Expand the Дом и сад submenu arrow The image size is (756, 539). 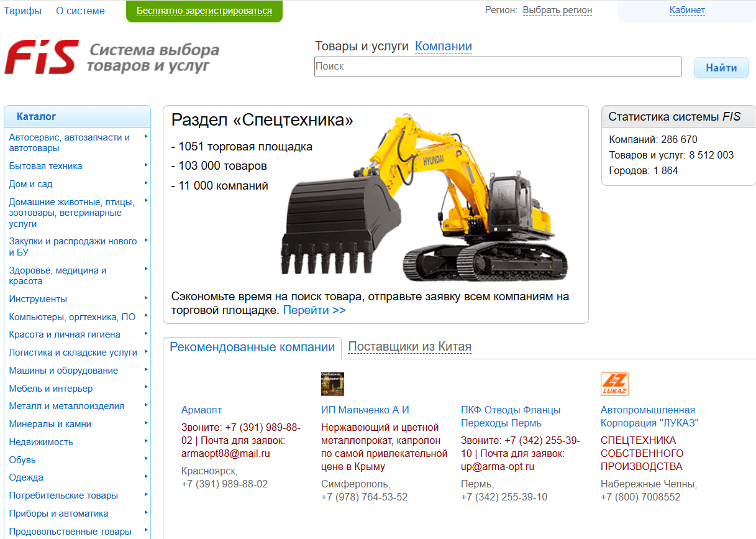click(146, 183)
